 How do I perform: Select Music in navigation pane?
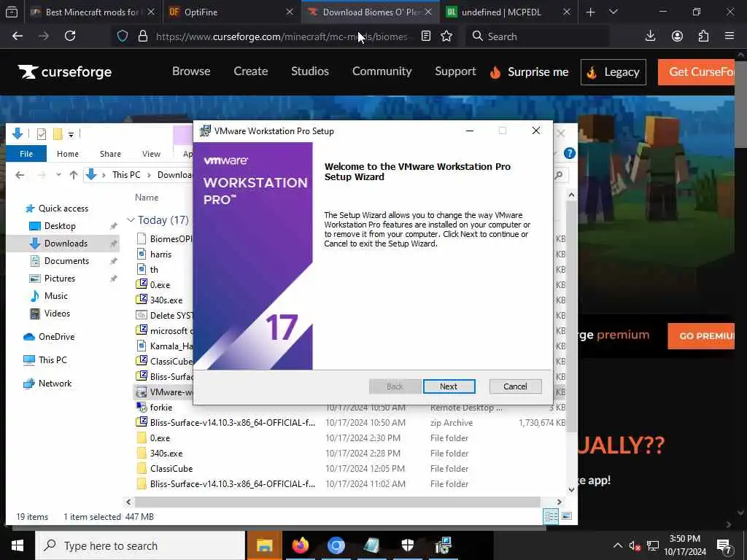point(55,296)
